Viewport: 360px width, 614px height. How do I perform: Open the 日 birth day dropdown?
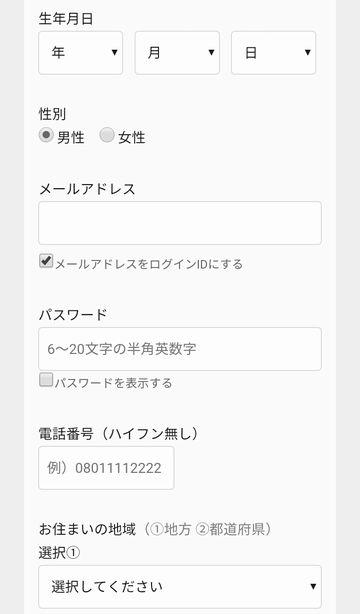(x=273, y=53)
